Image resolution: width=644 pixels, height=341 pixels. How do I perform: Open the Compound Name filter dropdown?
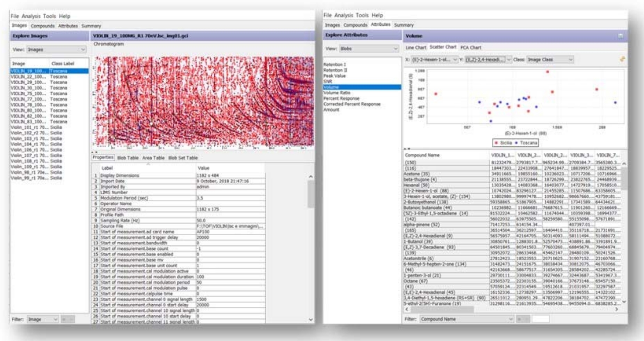(466, 319)
